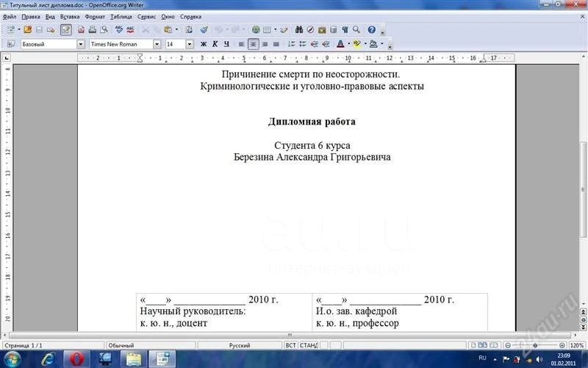Click Decrease Indent icon
Screen dimensions: 588x368
click(315, 44)
